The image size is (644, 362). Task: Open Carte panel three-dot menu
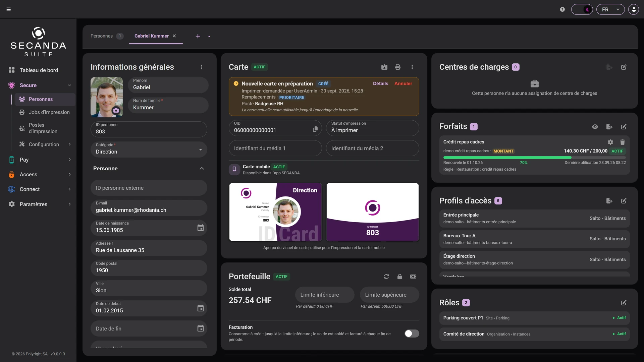pyautogui.click(x=412, y=67)
